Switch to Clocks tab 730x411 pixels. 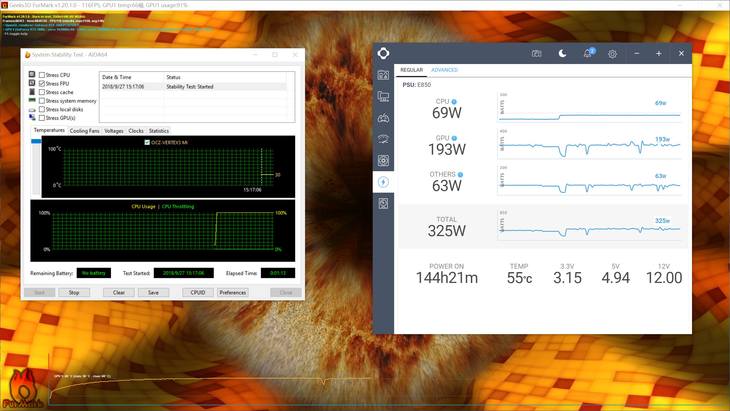coord(136,131)
